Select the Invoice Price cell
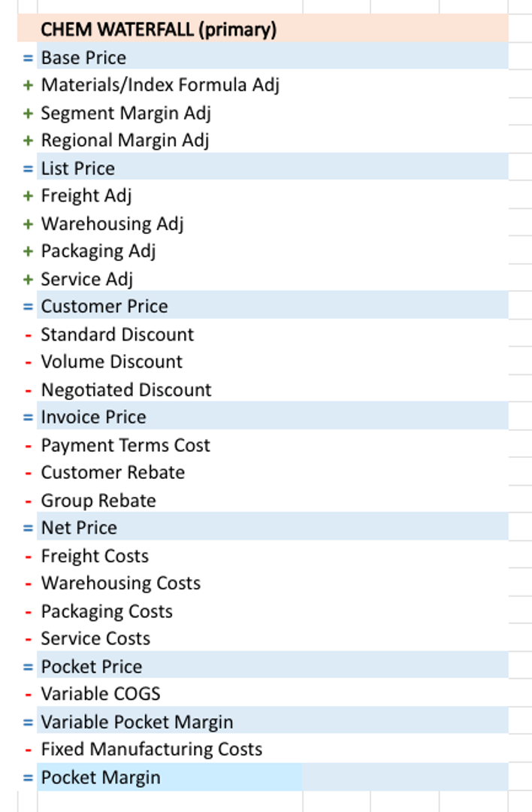The width and height of the screenshot is (532, 812). click(x=94, y=417)
